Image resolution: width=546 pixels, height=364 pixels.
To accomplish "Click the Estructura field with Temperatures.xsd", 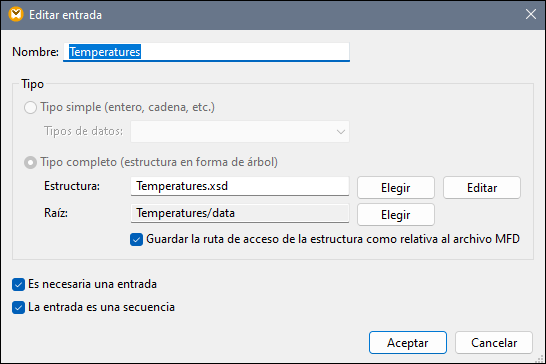I will 240,186.
